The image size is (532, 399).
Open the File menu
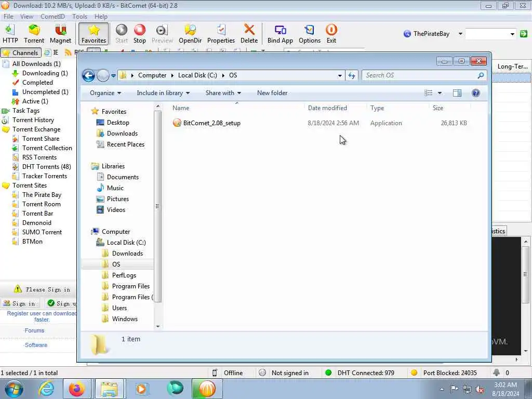(8, 16)
